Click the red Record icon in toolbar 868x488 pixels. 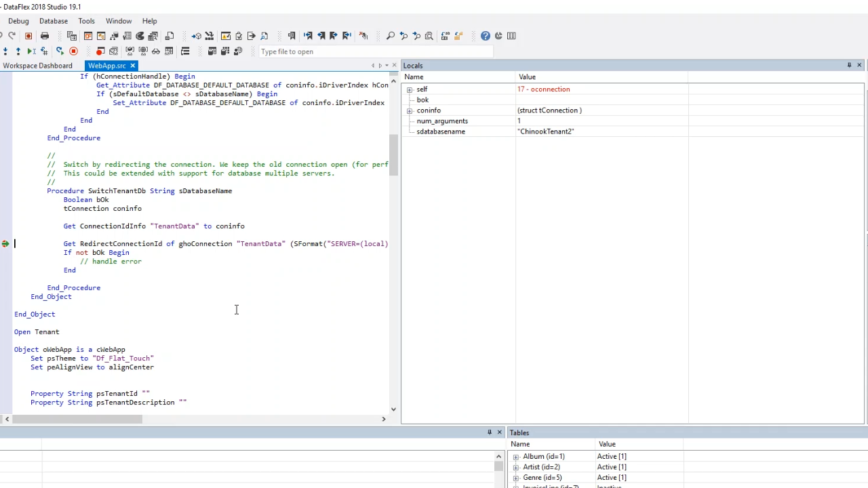28,36
